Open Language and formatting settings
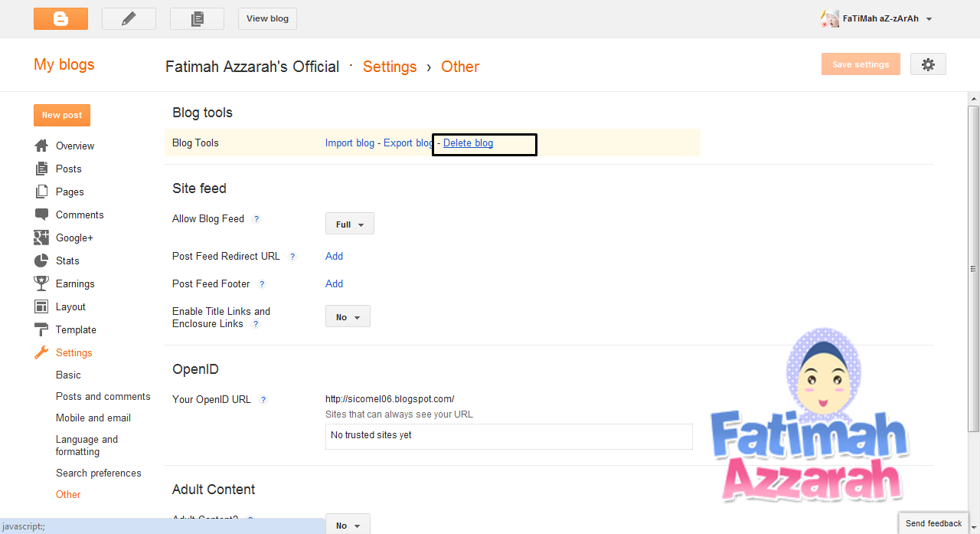Viewport: 980px width, 534px height. coord(87,445)
